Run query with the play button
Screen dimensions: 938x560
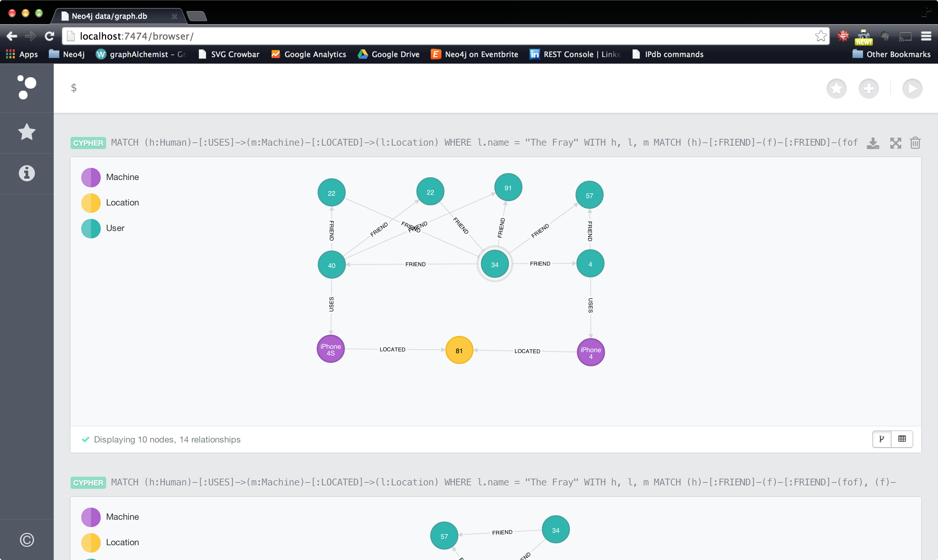click(912, 89)
